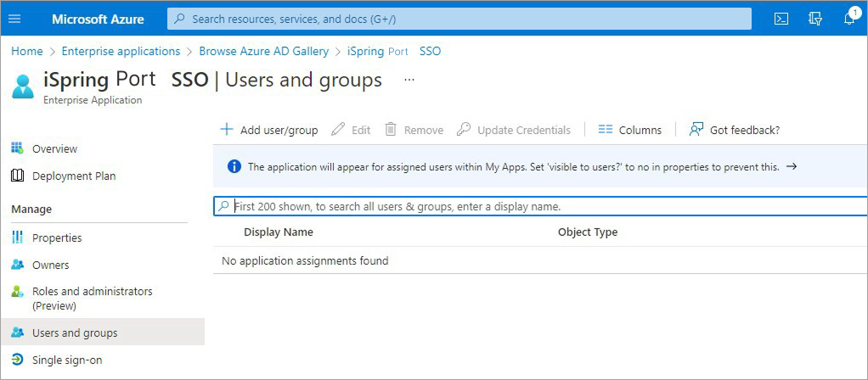Viewport: 868px width, 380px height.
Task: Open Deployment Plan in the sidebar
Action: click(x=74, y=176)
